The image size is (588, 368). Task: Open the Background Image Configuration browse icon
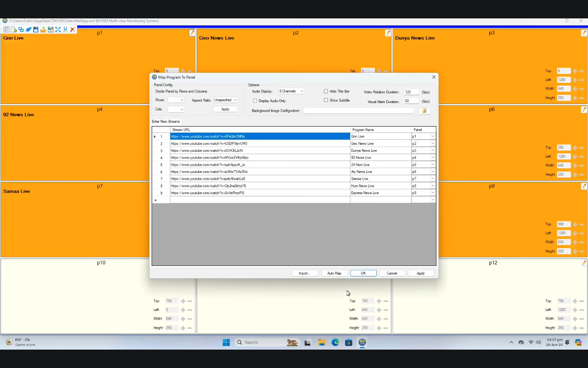[x=424, y=110]
